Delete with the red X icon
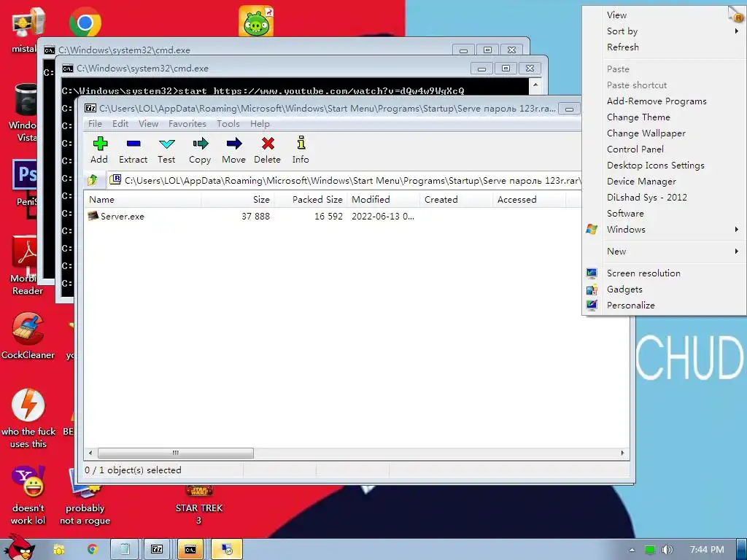This screenshot has width=747, height=560. click(267, 150)
